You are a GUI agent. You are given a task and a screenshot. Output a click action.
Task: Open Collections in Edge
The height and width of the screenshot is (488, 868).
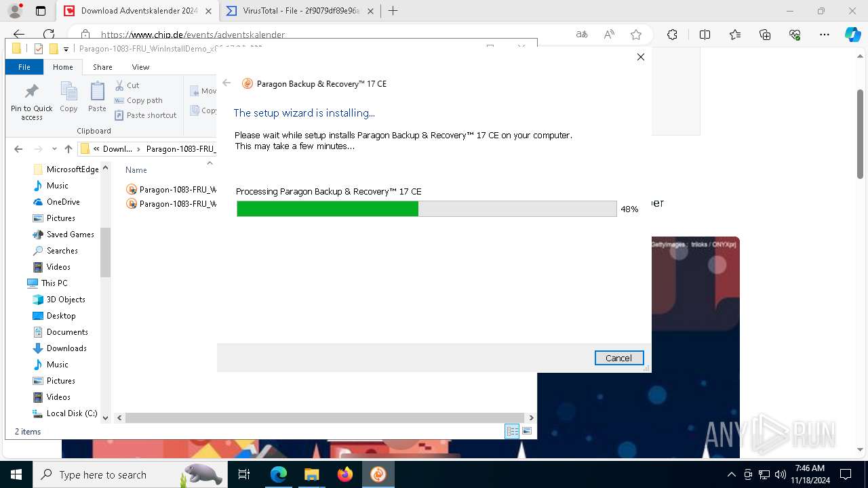765,35
